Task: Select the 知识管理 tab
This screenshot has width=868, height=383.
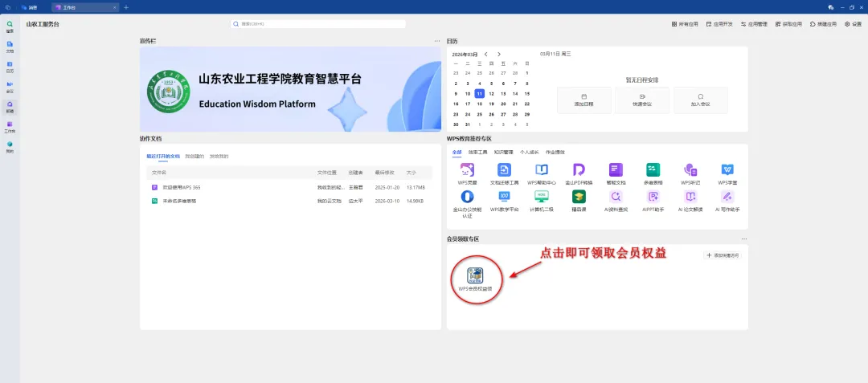Action: (x=504, y=152)
